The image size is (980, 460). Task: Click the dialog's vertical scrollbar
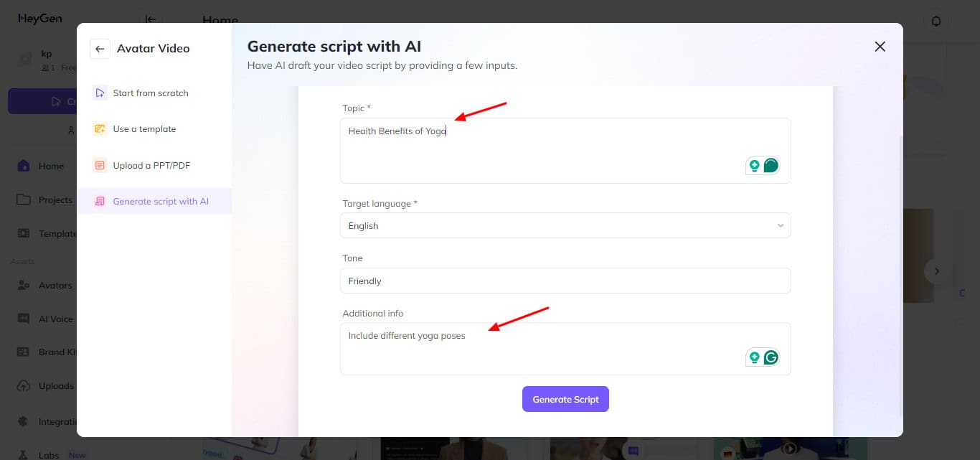pos(902,273)
